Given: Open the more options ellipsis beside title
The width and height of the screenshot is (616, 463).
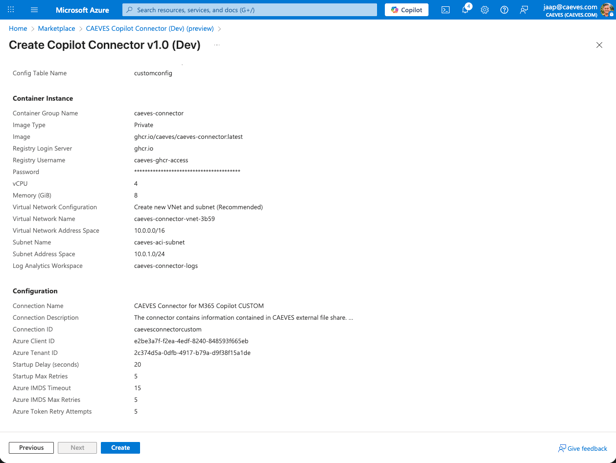Looking at the screenshot, I should click(216, 45).
